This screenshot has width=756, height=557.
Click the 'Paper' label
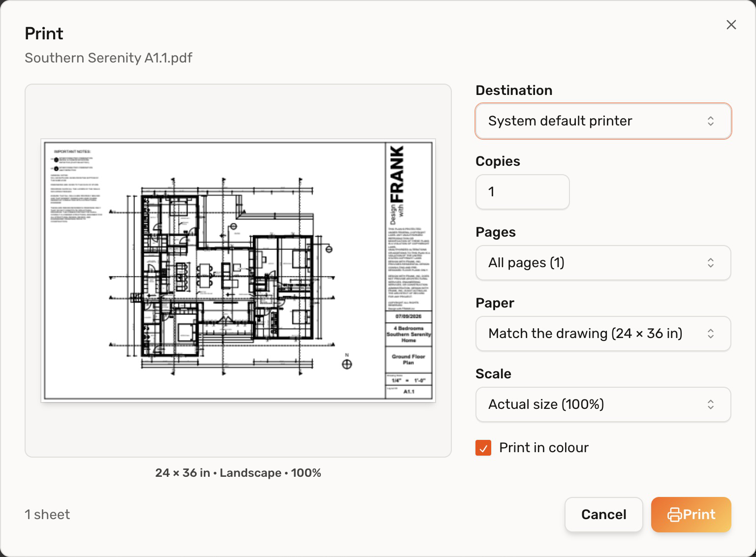(x=495, y=303)
